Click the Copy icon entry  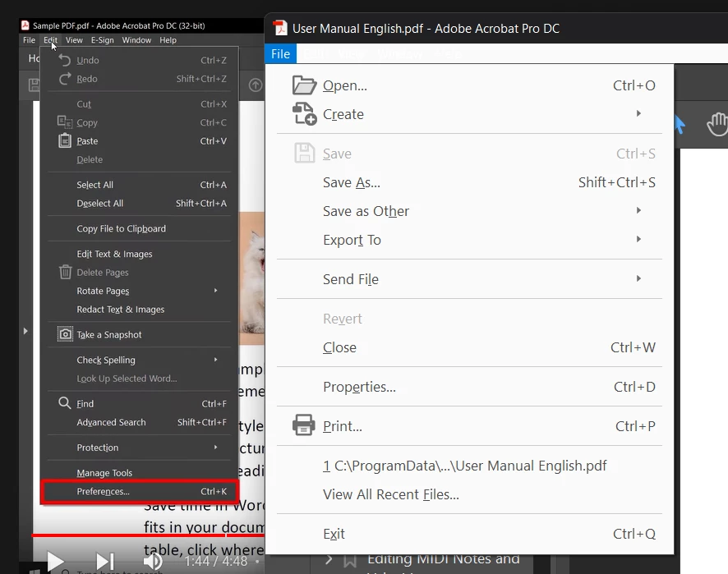coord(65,122)
